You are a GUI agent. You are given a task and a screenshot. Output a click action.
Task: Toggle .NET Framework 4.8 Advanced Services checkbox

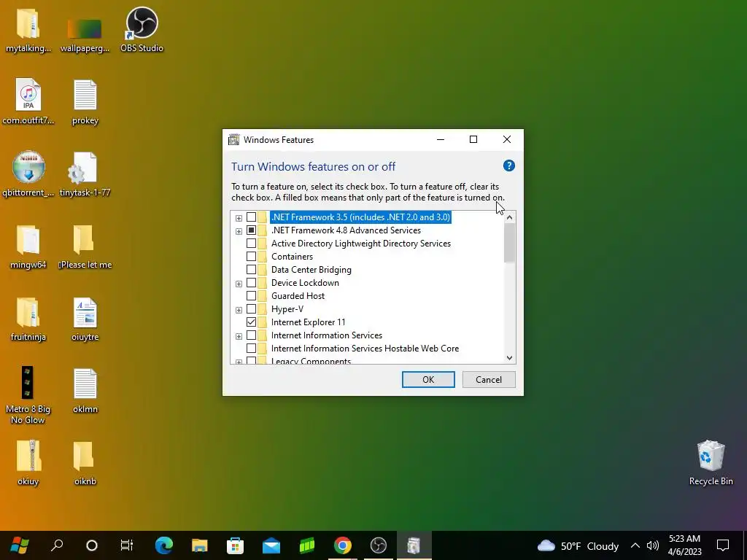coord(251,230)
